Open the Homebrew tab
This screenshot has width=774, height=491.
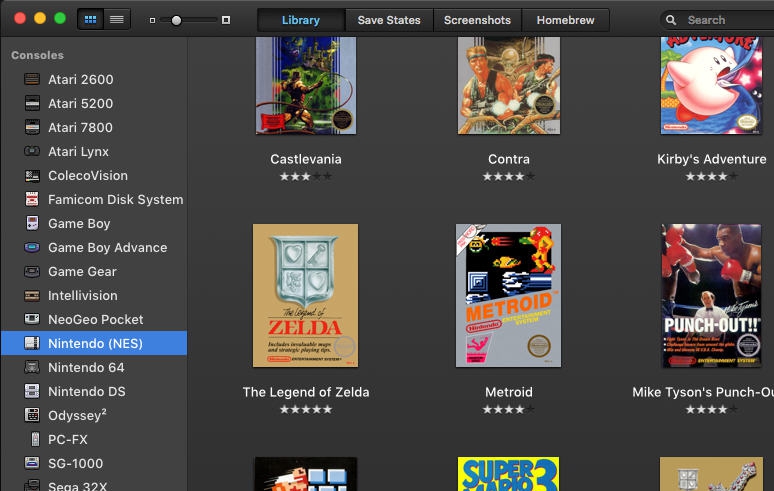[566, 20]
